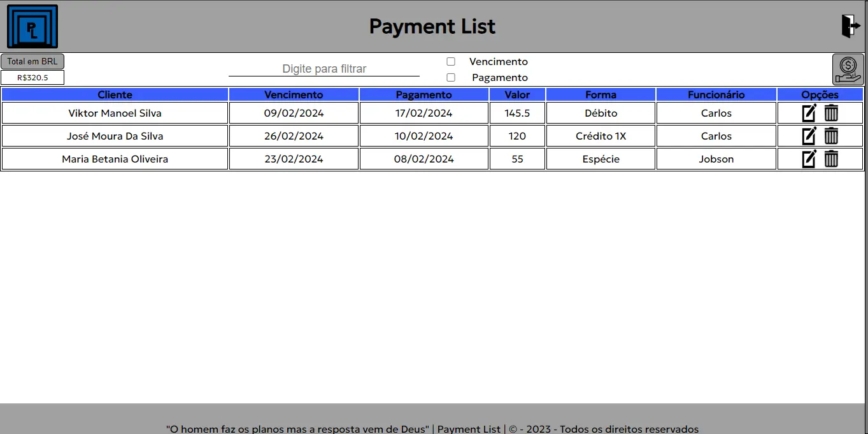The image size is (868, 434).
Task: Click the R$320.5 total value
Action: (x=32, y=78)
